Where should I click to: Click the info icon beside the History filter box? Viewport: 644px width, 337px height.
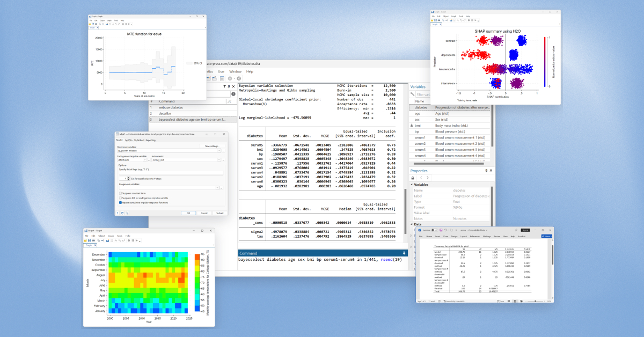pos(232,94)
